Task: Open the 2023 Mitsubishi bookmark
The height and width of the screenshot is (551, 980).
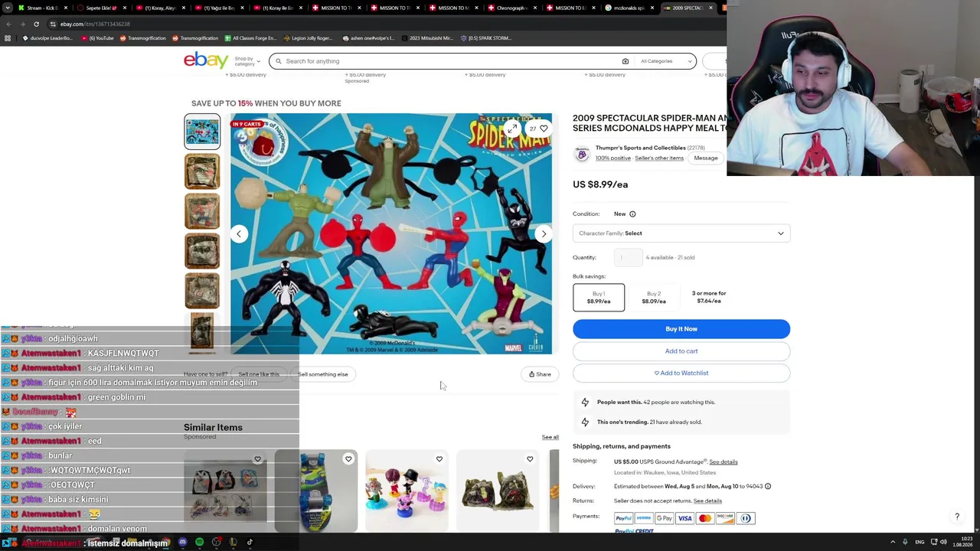Action: 426,38
